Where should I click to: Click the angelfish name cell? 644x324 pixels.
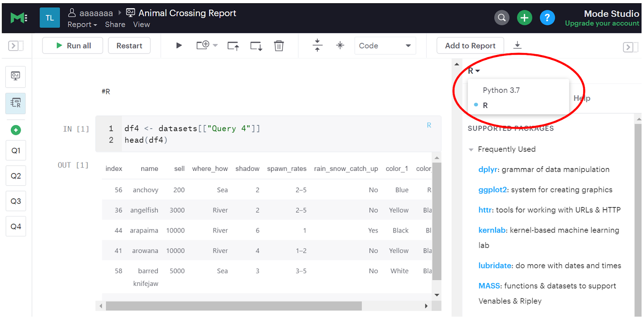(144, 210)
